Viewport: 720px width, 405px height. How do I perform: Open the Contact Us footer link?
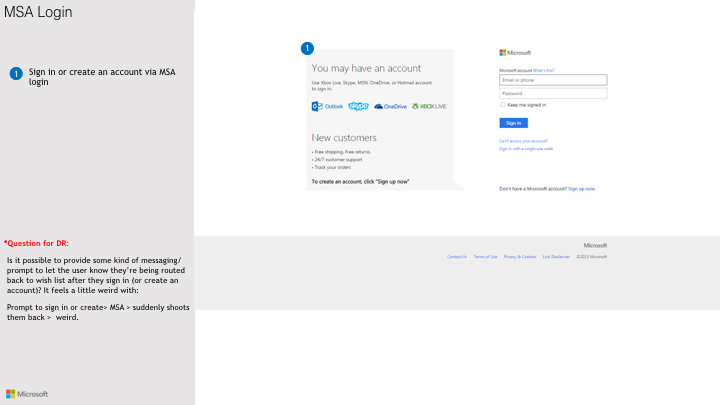pyautogui.click(x=457, y=257)
